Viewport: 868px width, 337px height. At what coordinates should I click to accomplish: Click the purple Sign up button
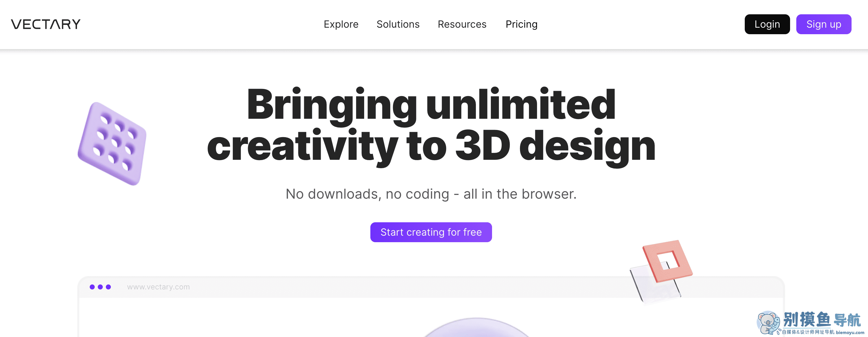click(x=823, y=24)
